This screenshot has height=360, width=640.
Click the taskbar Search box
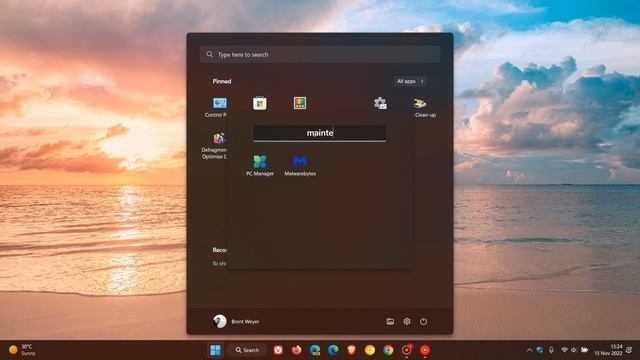coord(247,350)
